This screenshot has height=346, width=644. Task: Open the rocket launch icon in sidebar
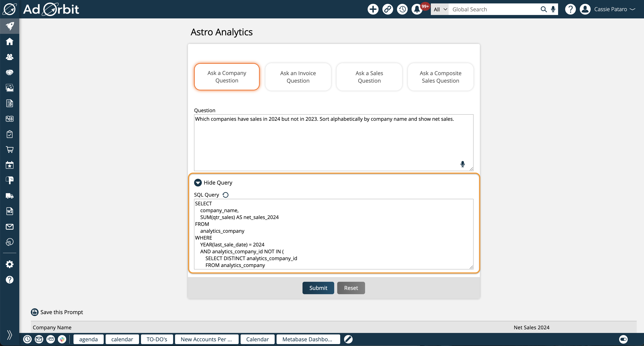click(9, 26)
